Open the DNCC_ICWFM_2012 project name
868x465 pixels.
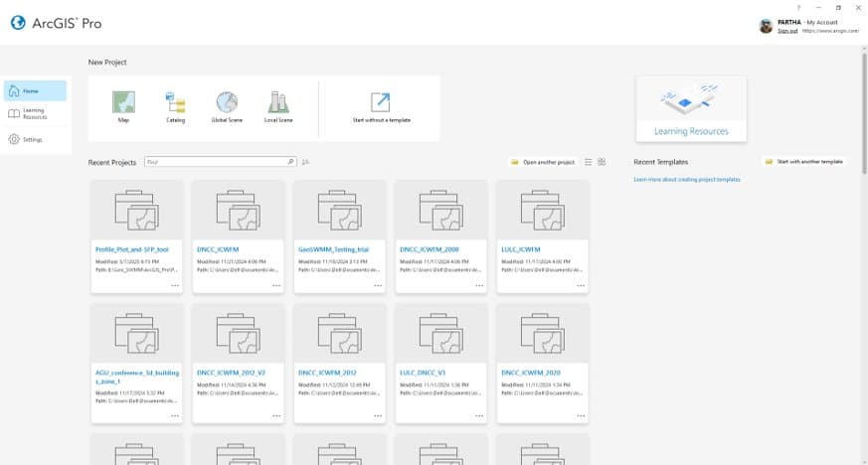click(x=327, y=373)
